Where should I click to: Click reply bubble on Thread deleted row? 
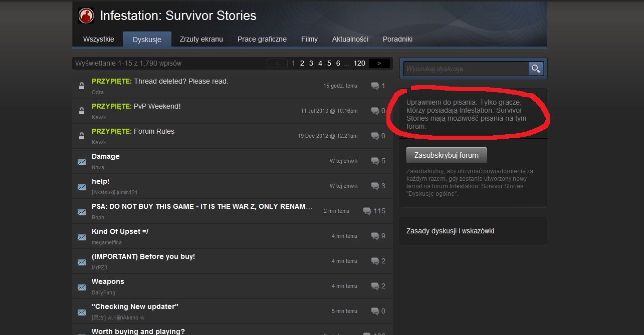point(375,86)
